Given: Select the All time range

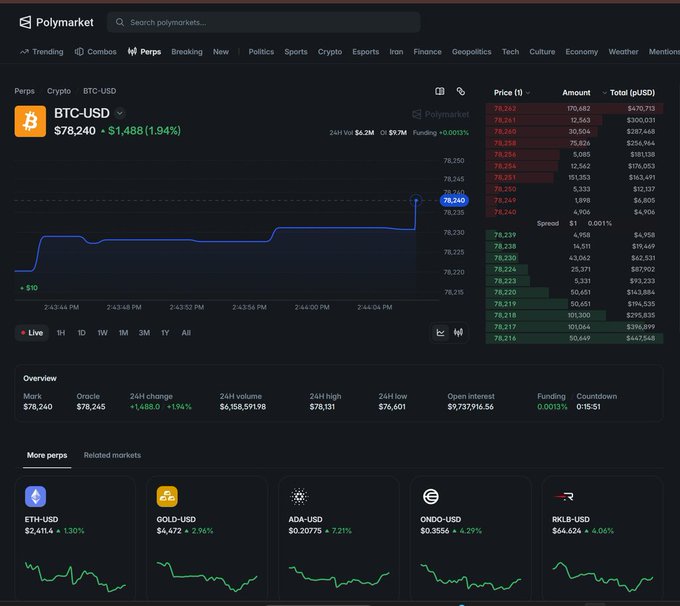Looking at the screenshot, I should click(186, 333).
